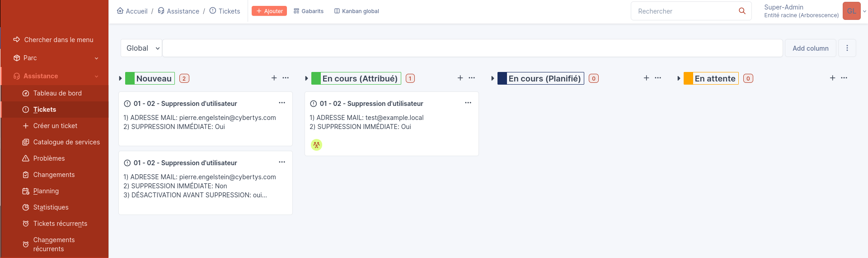Click plus icon in En cours (Planifié) column

click(x=646, y=78)
